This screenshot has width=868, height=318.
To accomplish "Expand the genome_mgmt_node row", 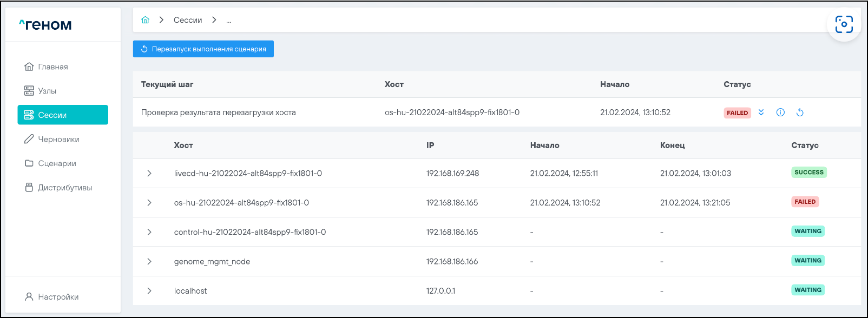I will (x=149, y=262).
